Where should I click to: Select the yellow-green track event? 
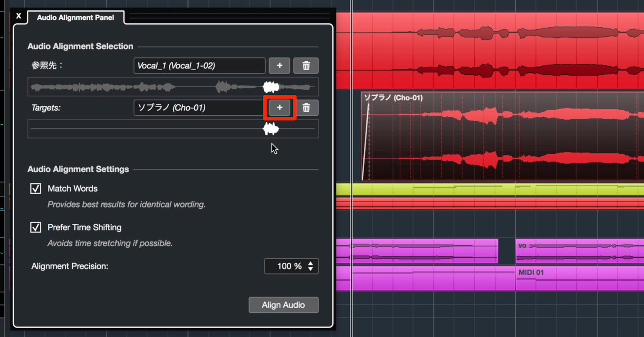coord(490,189)
